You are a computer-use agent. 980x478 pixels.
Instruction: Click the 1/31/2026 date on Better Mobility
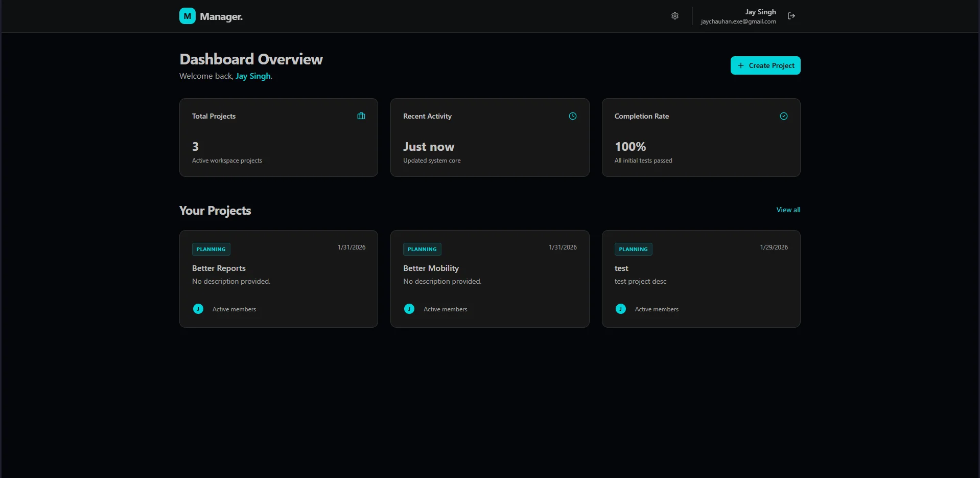(x=563, y=247)
